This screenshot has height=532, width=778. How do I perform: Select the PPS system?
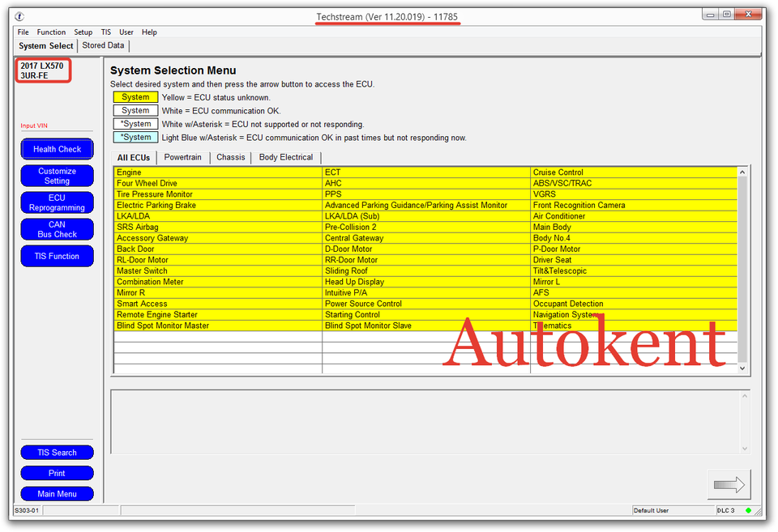426,194
